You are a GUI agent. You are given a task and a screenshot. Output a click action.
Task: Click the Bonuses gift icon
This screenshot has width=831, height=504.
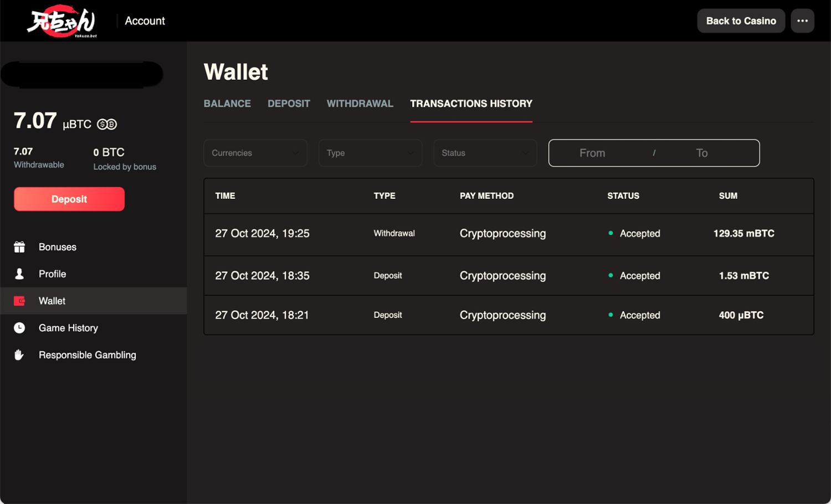point(19,247)
